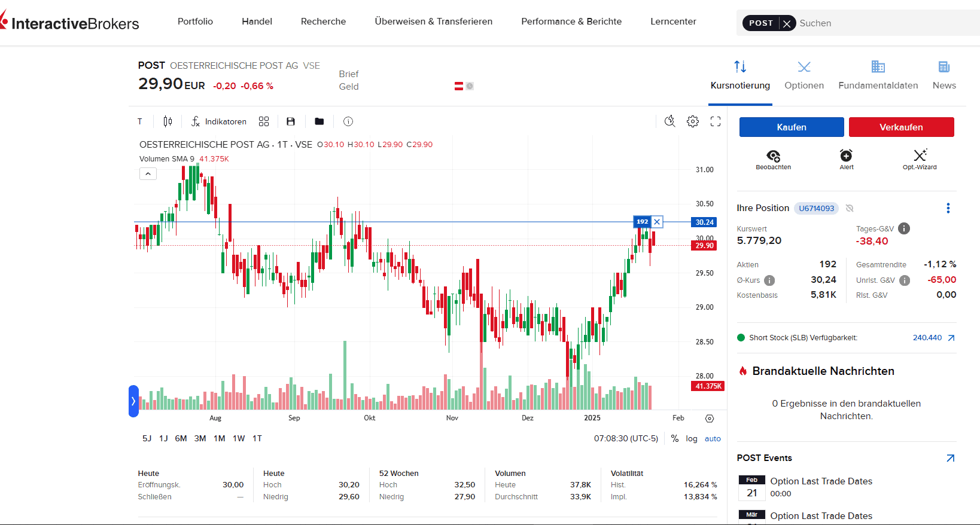Open Performance & Berichte menu
The image size is (980, 525).
(x=571, y=22)
